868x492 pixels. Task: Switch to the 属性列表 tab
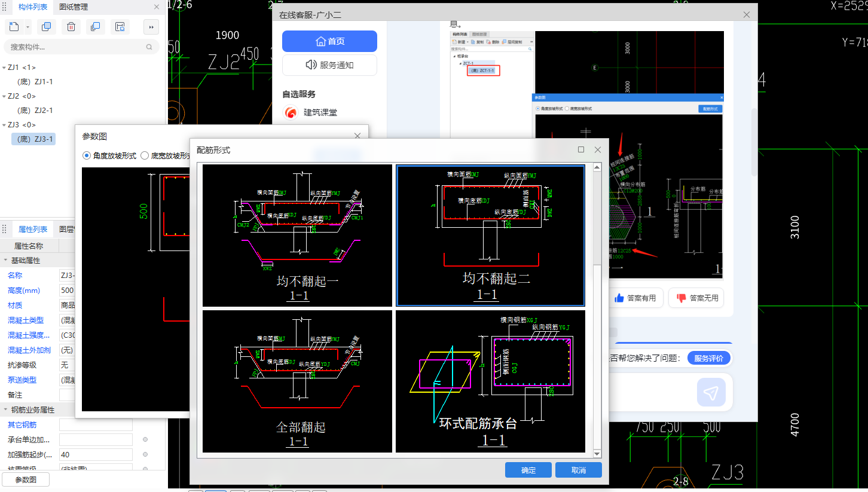coord(33,229)
